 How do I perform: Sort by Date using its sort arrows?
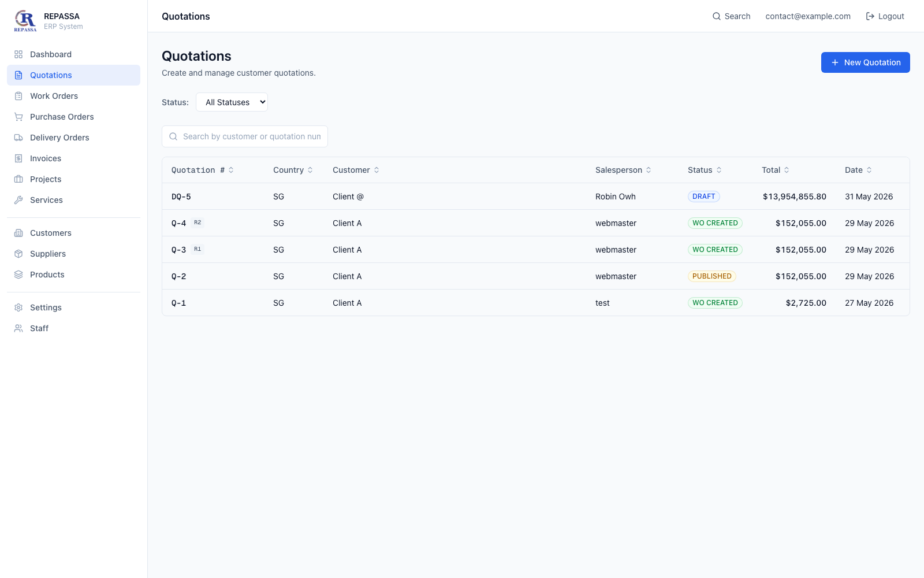click(x=869, y=170)
